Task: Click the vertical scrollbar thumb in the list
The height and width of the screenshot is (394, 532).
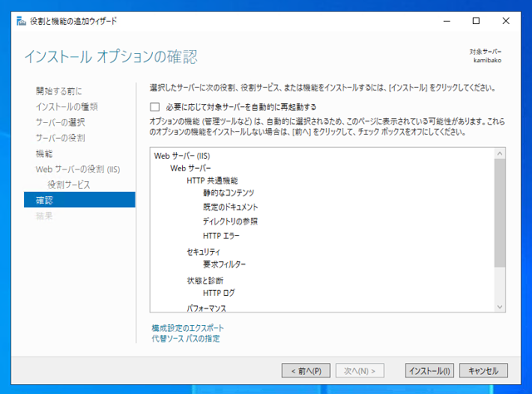Action: [x=500, y=213]
